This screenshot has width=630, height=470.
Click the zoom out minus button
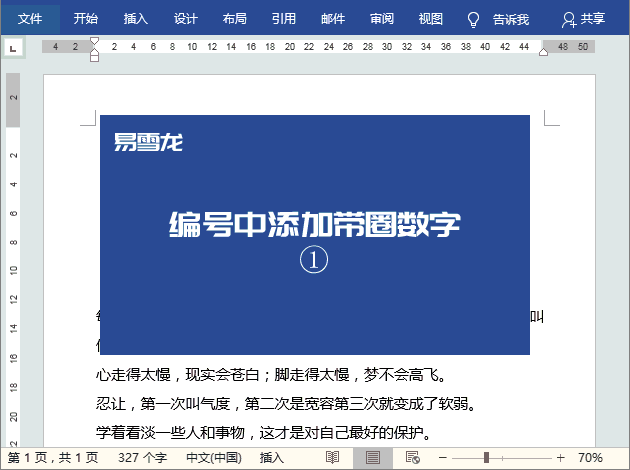tap(443, 458)
